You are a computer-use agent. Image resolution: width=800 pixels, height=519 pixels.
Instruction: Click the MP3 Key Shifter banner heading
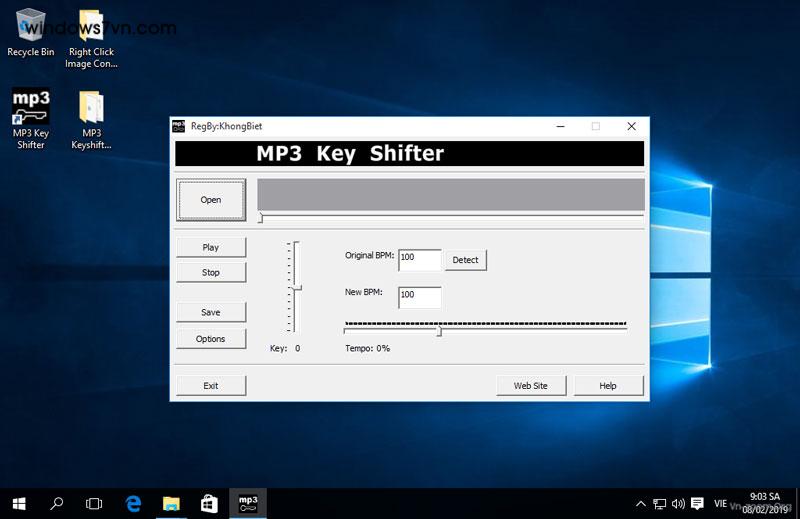click(x=350, y=154)
